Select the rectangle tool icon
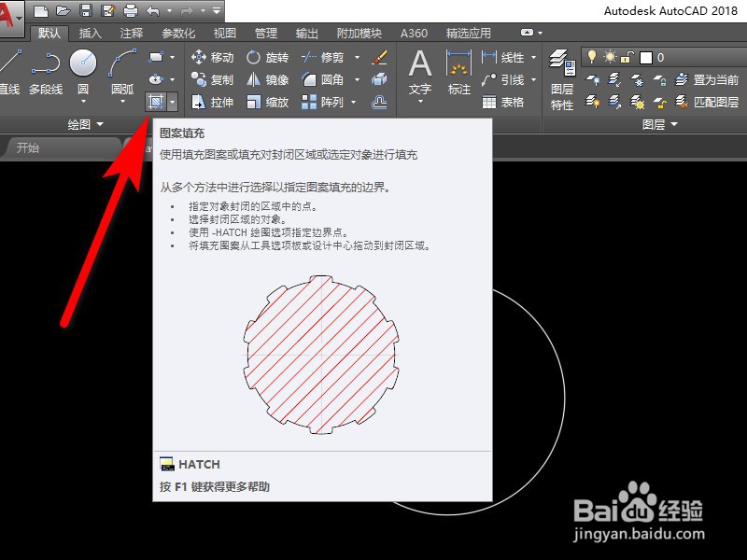The image size is (747, 560). coord(156,57)
